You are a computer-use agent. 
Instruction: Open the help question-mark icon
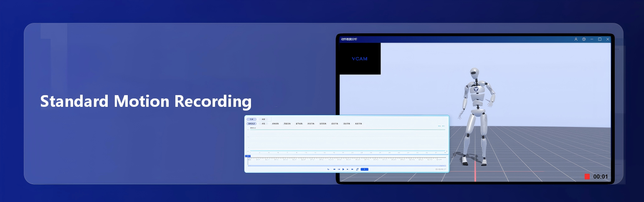pos(584,39)
